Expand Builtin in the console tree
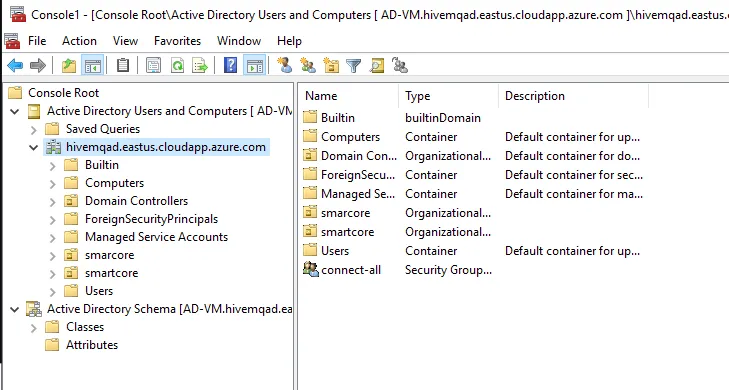Image resolution: width=729 pixels, height=390 pixels. tap(53, 165)
